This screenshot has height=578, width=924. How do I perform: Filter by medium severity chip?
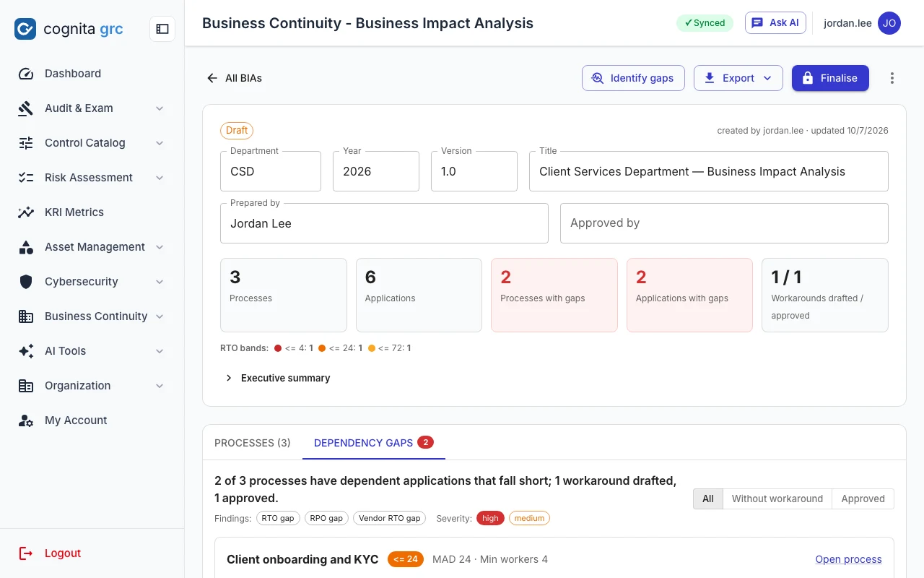pos(529,518)
